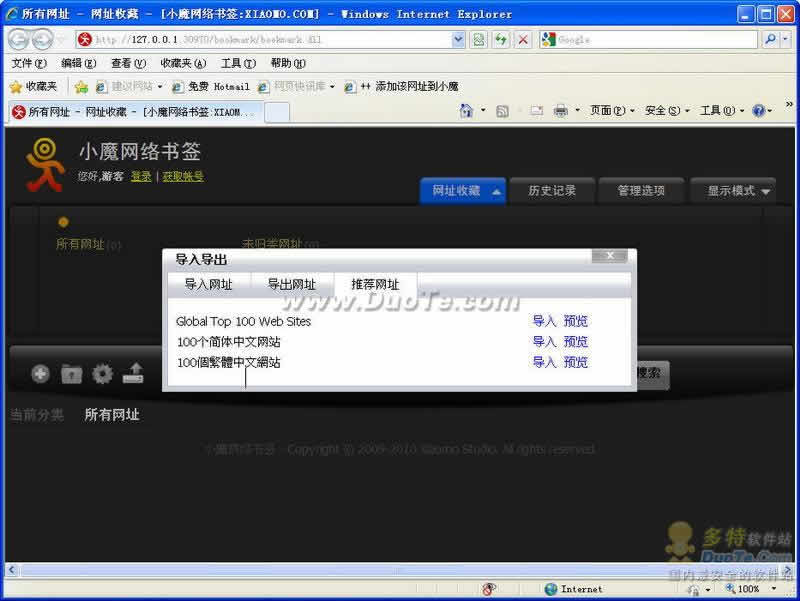Open the 收藏夹 menu

coord(183,63)
